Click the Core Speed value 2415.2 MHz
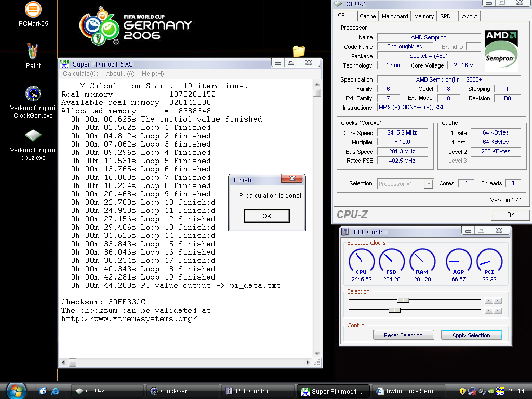The width and height of the screenshot is (532, 399). click(x=402, y=132)
